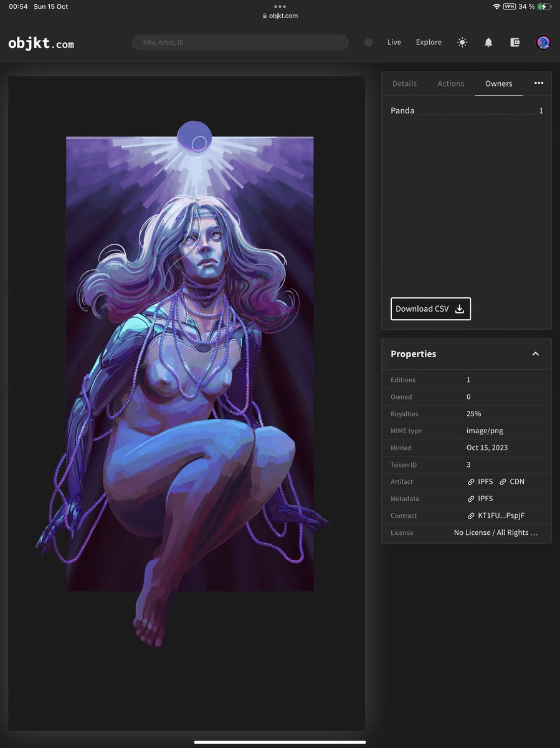Click the Properties heading
Viewport: 560px width, 748px height.
pyautogui.click(x=414, y=354)
